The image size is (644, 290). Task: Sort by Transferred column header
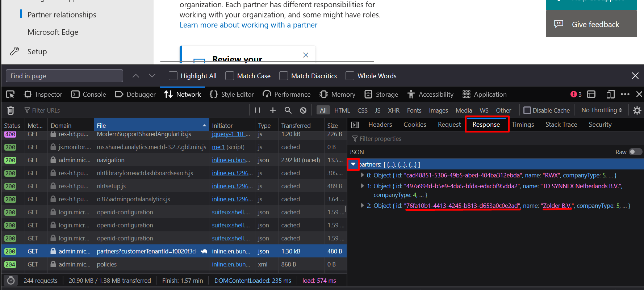[301, 126]
